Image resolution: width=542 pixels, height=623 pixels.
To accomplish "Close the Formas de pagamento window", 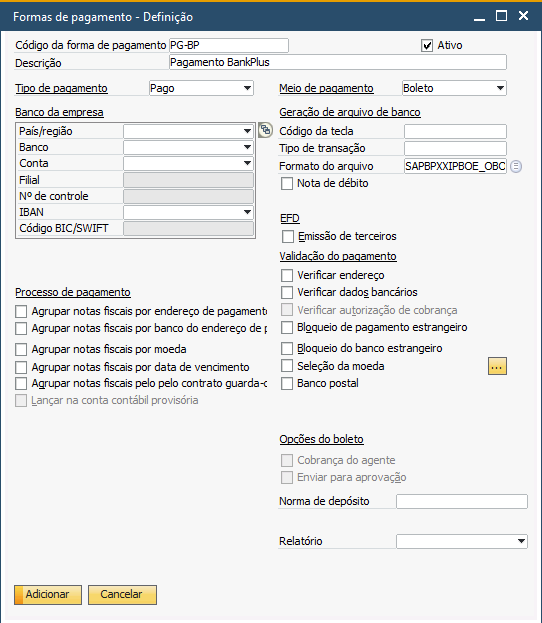I will 524,16.
